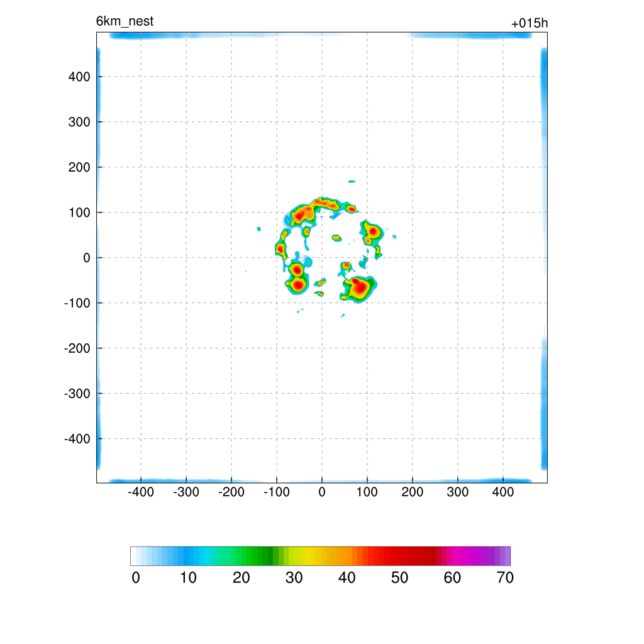The height and width of the screenshot is (644, 644).
Task: Click the "6km_nest" plot title
Action: [125, 21]
